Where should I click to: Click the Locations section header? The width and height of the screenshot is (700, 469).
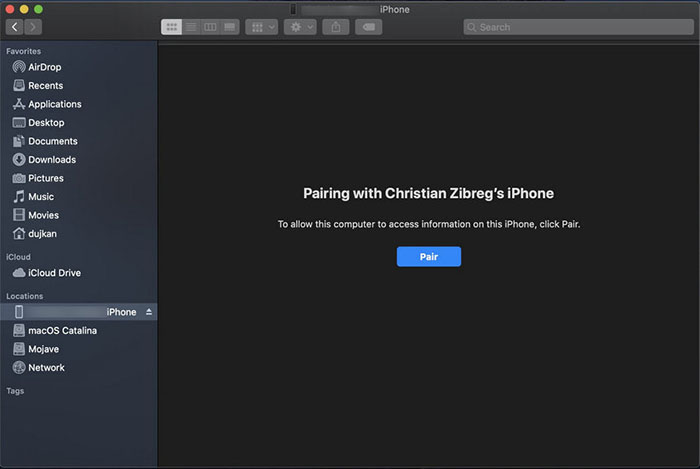pyautogui.click(x=25, y=296)
